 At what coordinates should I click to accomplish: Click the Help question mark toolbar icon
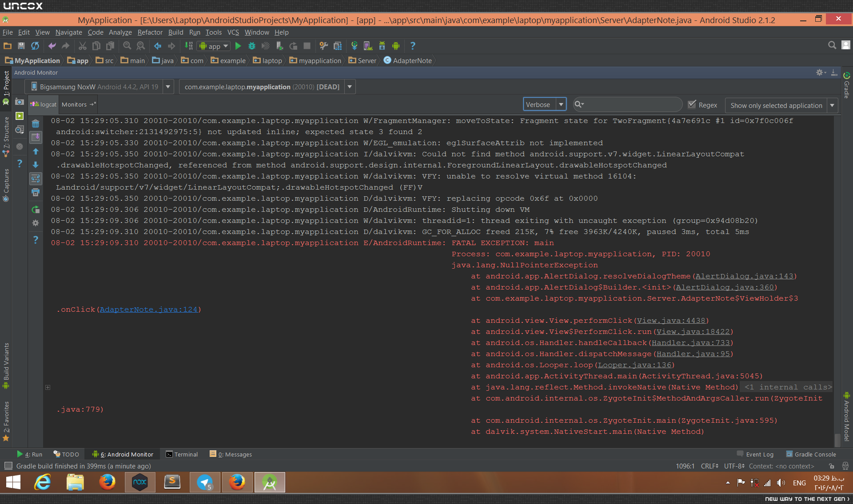tap(413, 46)
